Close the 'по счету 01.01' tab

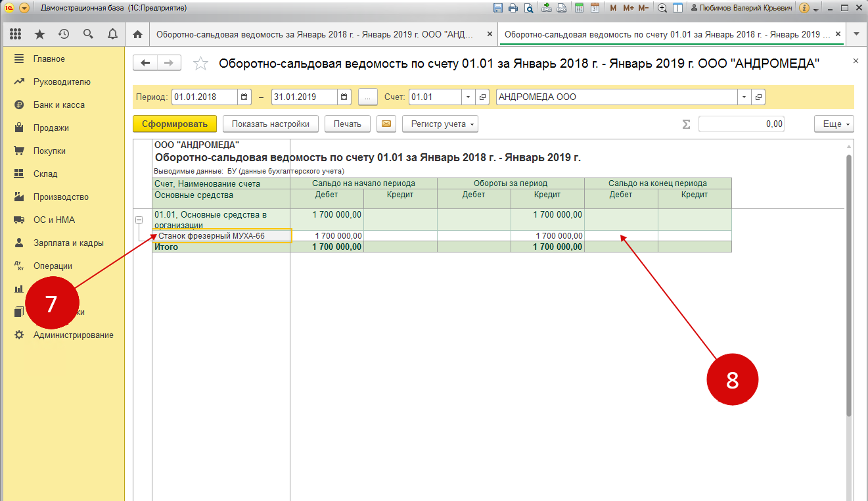tap(838, 34)
